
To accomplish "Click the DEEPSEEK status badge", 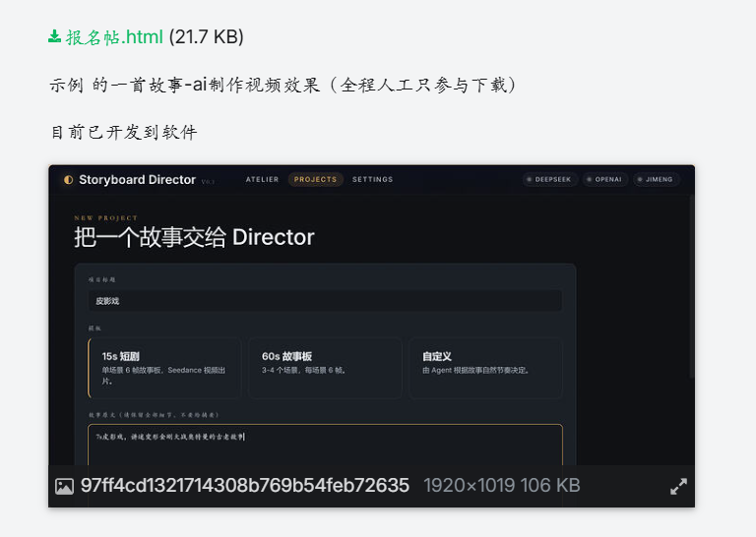I will pyautogui.click(x=549, y=179).
